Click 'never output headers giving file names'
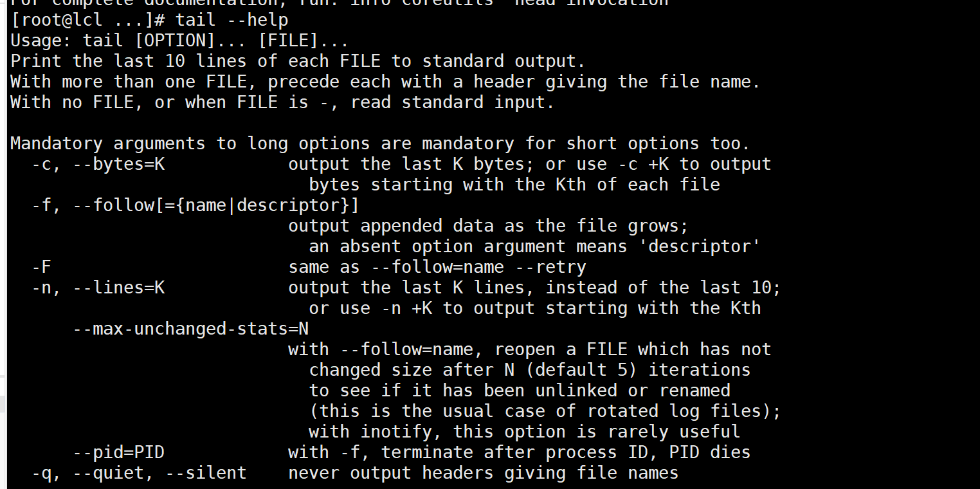The image size is (980, 489). click(x=484, y=473)
